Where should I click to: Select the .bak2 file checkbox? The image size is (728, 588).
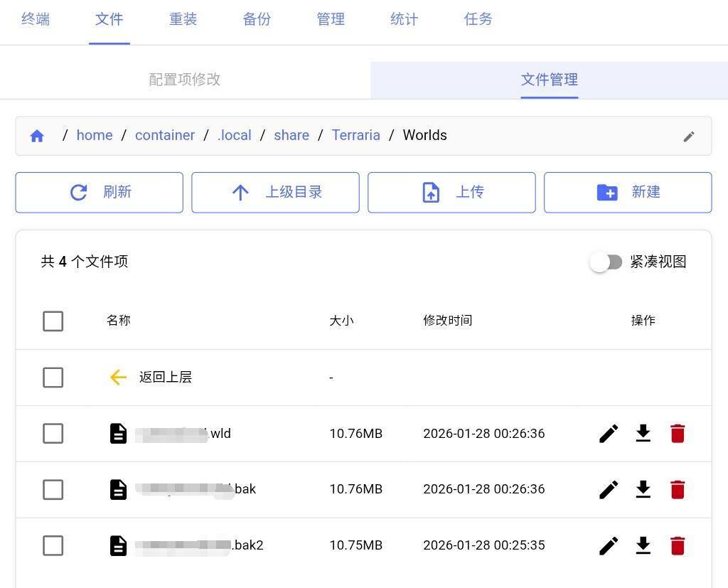tap(53, 546)
